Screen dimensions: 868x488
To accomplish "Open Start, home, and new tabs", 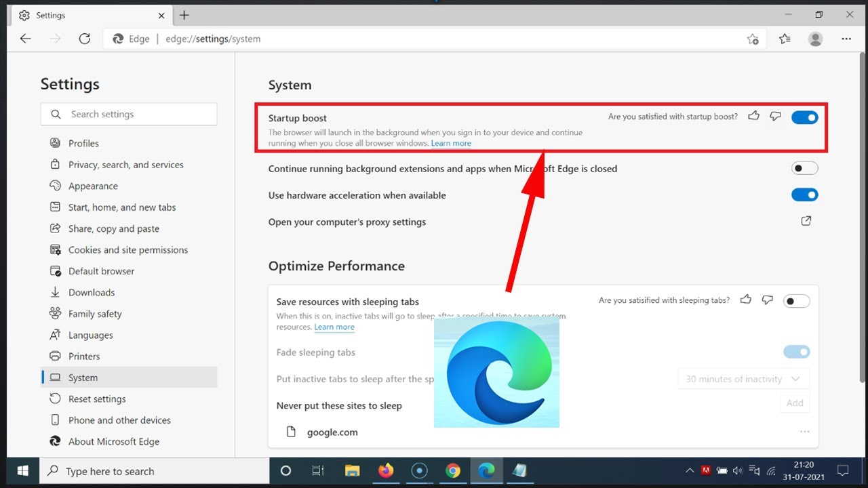I will [129, 207].
